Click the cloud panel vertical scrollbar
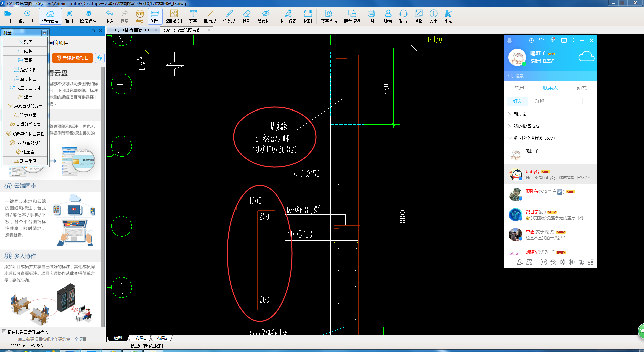 pyautogui.click(x=103, y=196)
